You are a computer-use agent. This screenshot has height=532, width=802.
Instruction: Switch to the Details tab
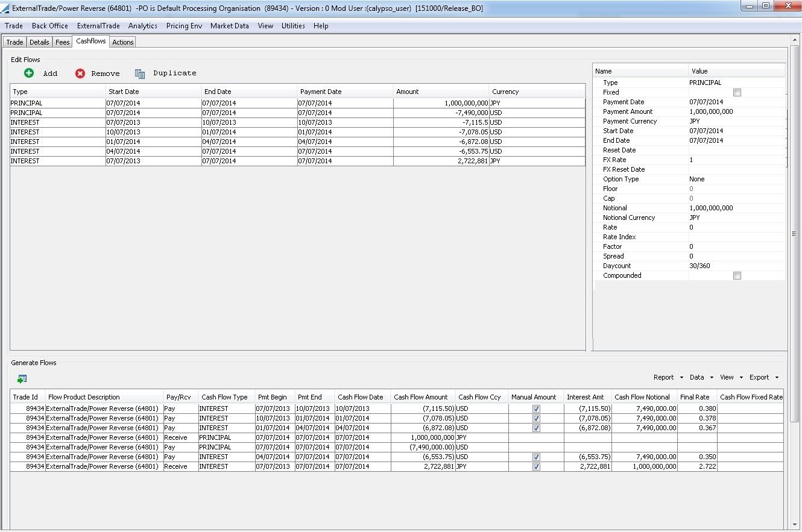[39, 42]
